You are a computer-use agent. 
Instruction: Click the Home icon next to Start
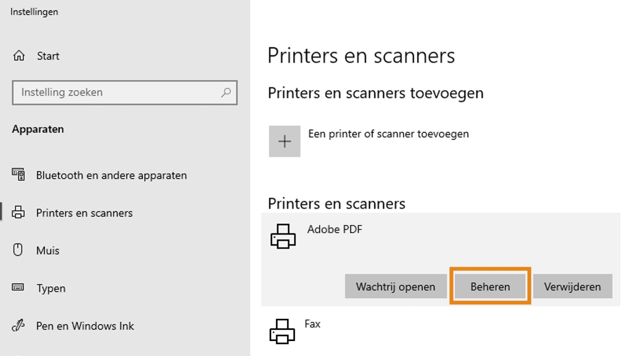click(x=19, y=55)
